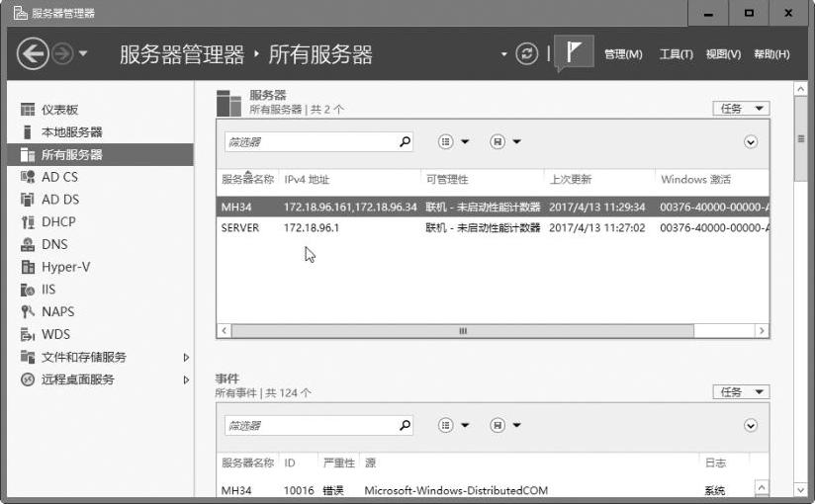Image resolution: width=815 pixels, height=504 pixels.
Task: Click the Hyper-V role icon
Action: pyautogui.click(x=28, y=267)
